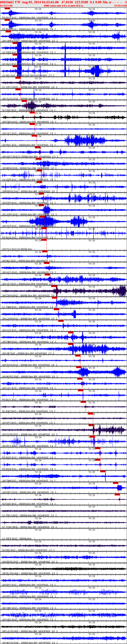Click the red pick marker on the TBM trace
Screen dimensions: 127x644
(x=103, y=472)
